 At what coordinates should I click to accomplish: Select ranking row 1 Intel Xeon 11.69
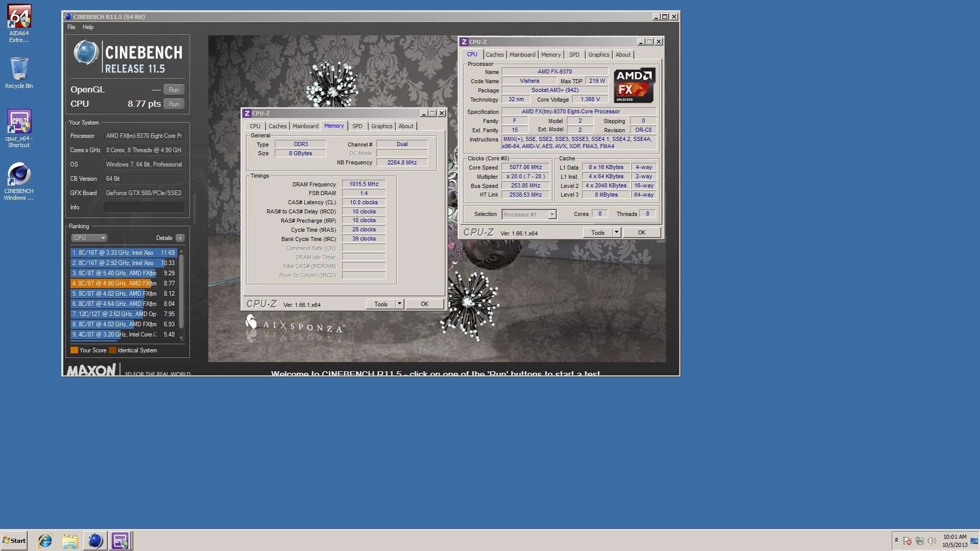(x=124, y=253)
